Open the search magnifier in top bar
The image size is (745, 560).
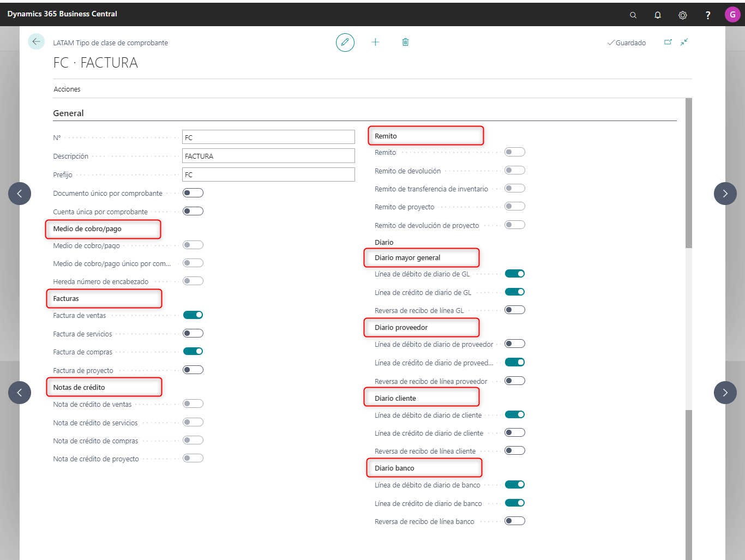coord(633,15)
